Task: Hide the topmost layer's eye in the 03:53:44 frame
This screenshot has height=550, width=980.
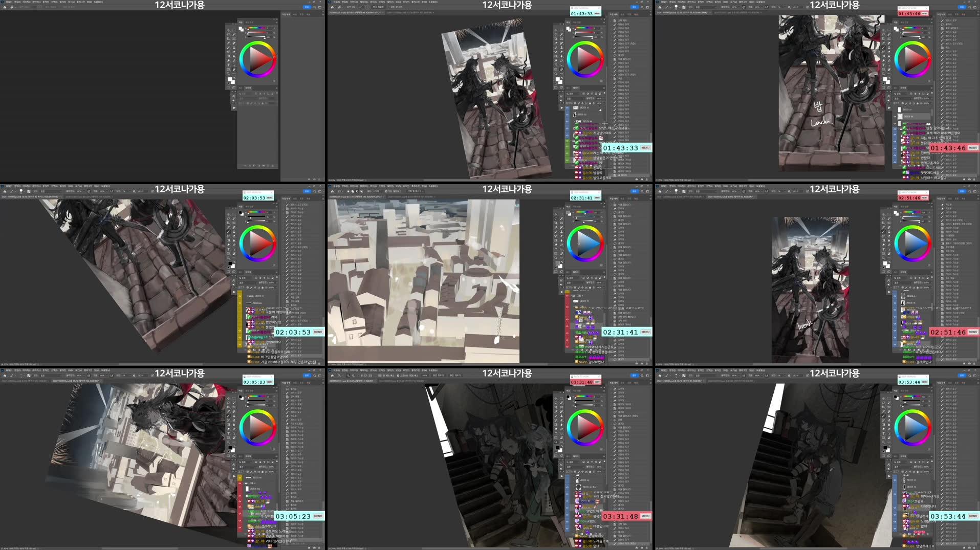Action: pos(895,480)
